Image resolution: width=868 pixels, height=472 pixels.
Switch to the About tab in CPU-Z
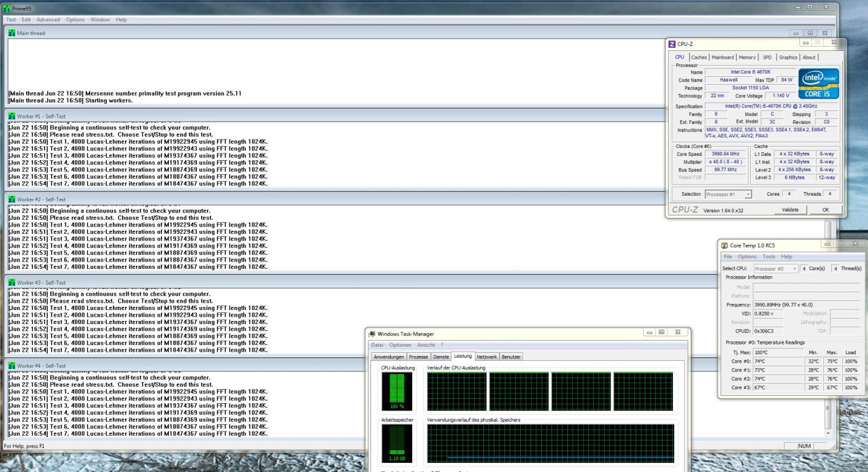[809, 58]
